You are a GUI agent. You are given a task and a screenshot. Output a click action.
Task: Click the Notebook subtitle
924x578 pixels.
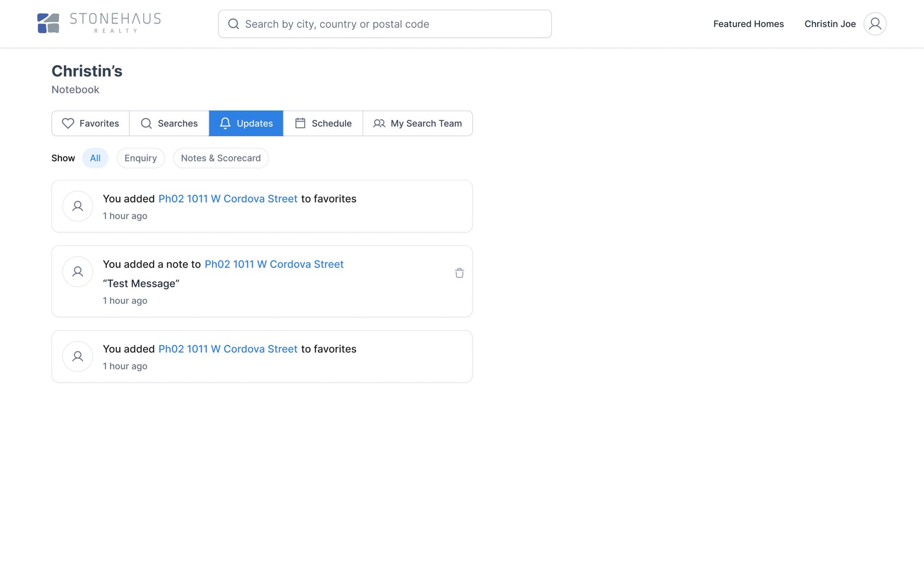tap(75, 90)
